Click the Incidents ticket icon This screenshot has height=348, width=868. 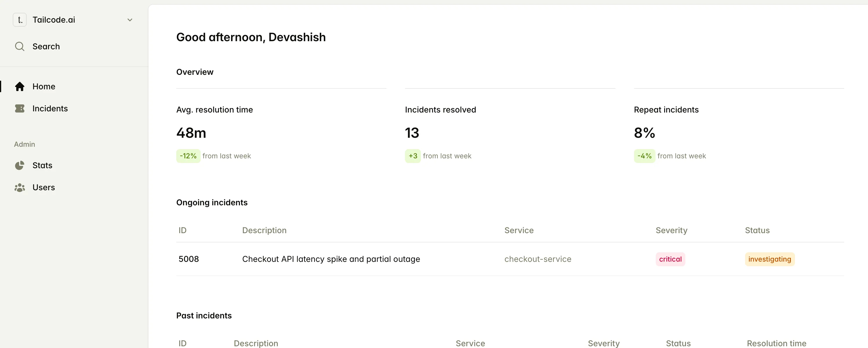tap(19, 108)
